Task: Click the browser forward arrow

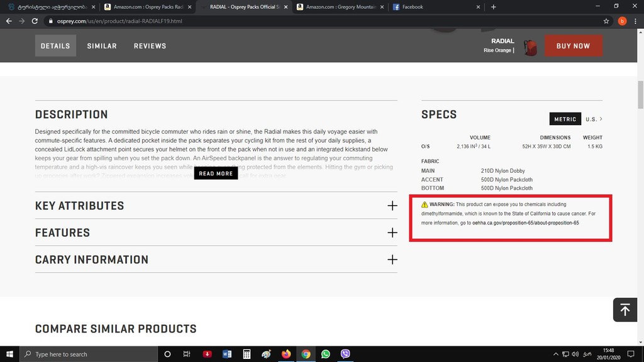Action: click(x=22, y=21)
